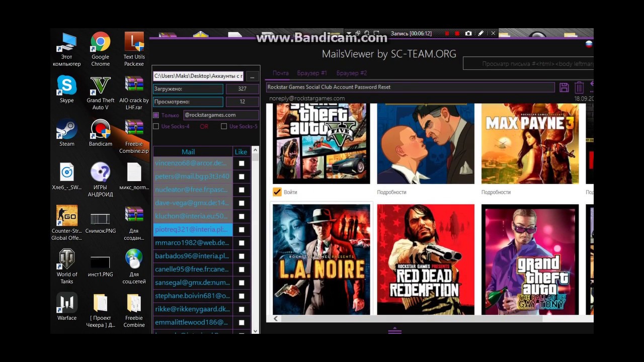Click the Bandicam desktop shortcut

[101, 133]
